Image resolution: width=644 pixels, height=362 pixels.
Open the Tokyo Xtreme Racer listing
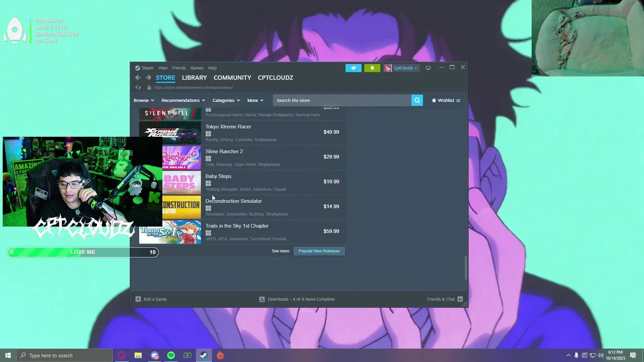(x=243, y=132)
